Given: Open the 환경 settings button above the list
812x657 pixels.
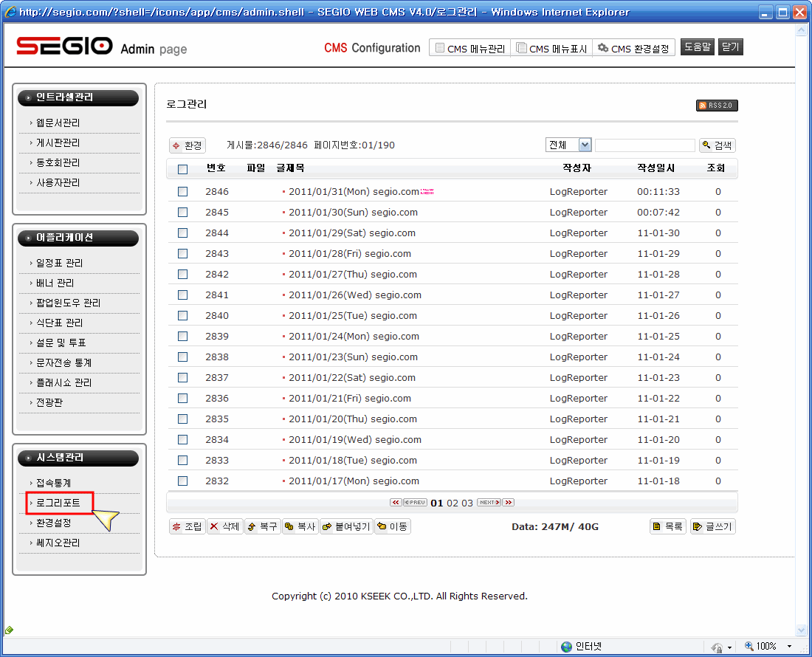Looking at the screenshot, I should [x=187, y=145].
